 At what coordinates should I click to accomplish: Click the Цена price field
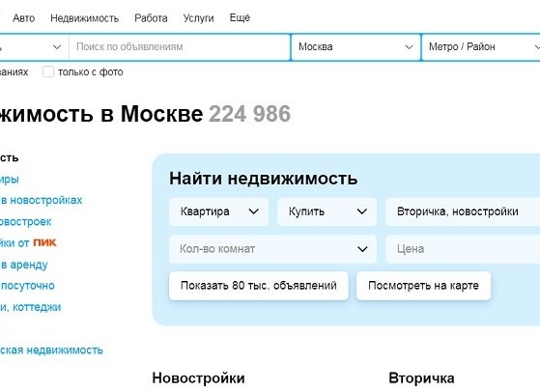[x=463, y=249]
